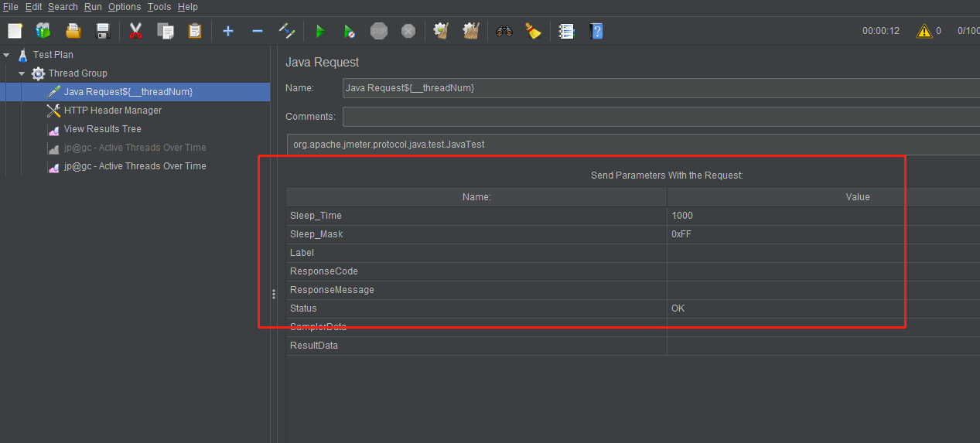
Task: Start the test with green play icon
Action: 320,31
